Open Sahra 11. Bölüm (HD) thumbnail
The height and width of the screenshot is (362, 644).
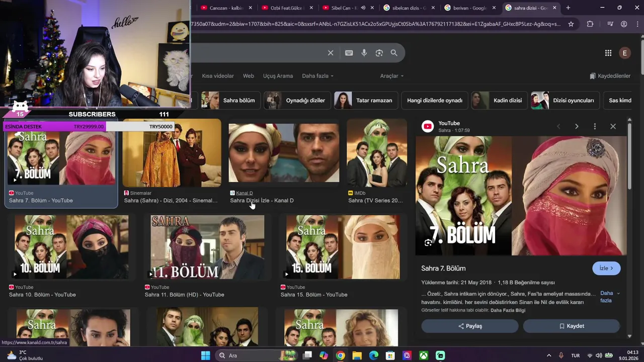click(x=207, y=247)
